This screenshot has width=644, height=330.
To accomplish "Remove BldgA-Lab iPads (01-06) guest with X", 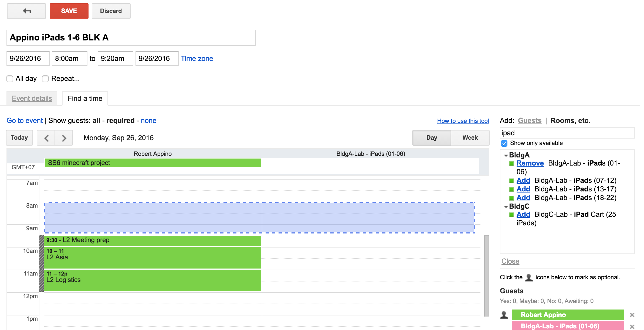I will point(632,326).
